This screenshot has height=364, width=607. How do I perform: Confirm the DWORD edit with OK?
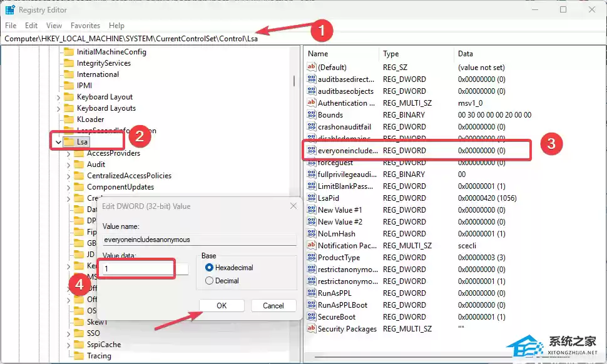click(222, 306)
